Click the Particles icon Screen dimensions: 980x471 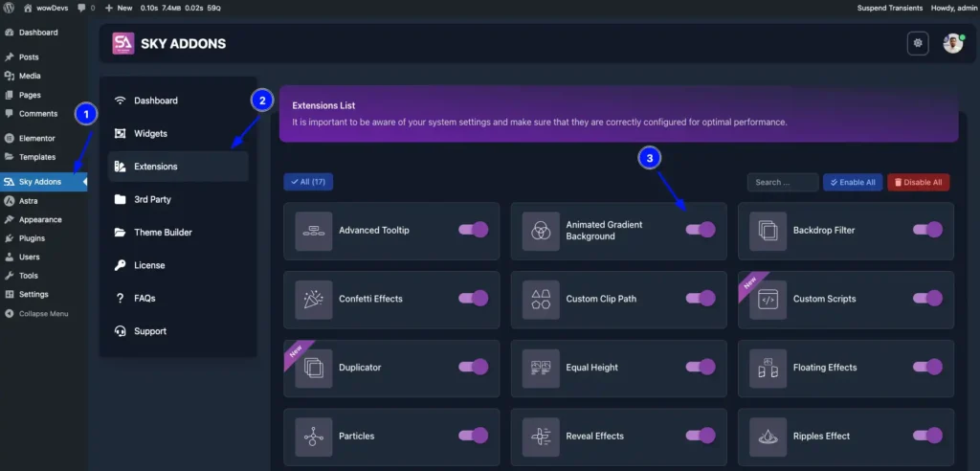[x=314, y=437]
